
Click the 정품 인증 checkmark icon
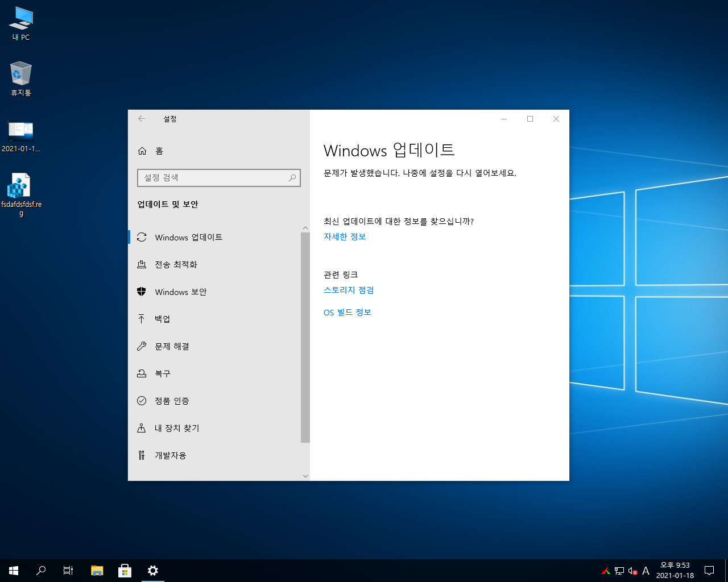142,401
